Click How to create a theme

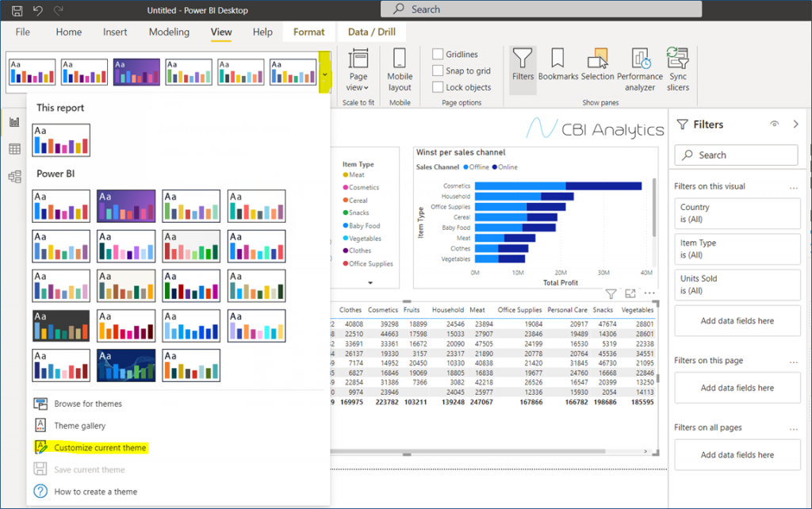coord(96,492)
